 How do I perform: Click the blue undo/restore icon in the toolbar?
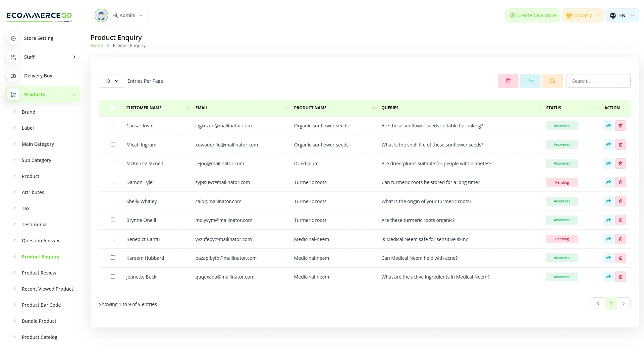pos(530,81)
